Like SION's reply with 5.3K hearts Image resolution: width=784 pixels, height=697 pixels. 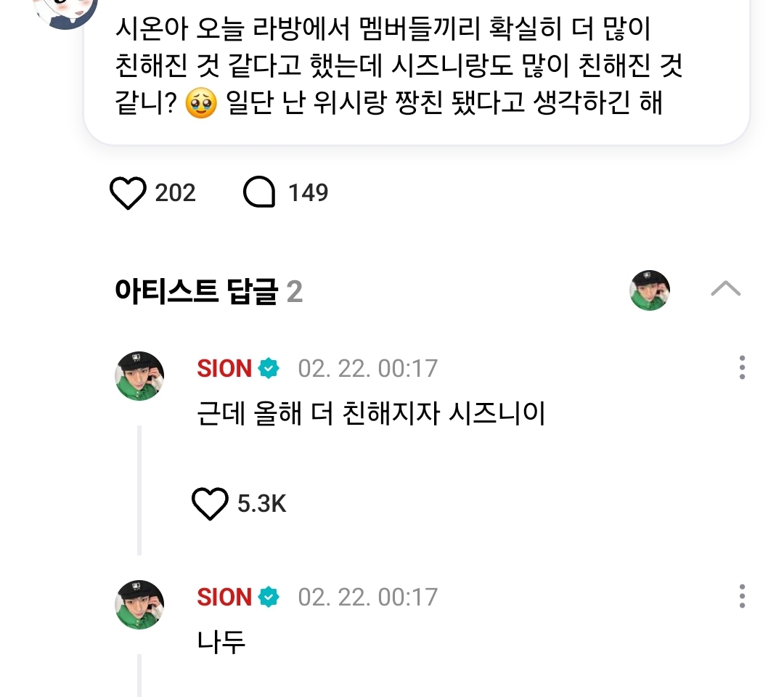210,503
